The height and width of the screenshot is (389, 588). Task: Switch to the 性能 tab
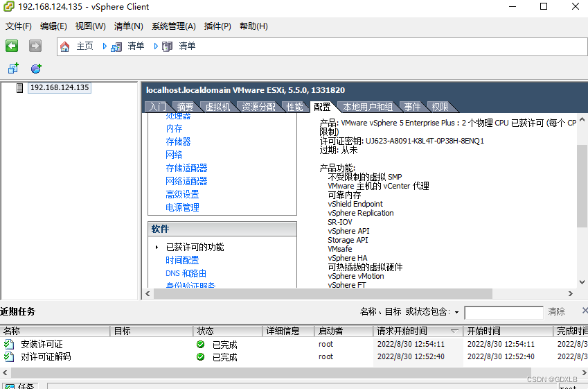(294, 107)
